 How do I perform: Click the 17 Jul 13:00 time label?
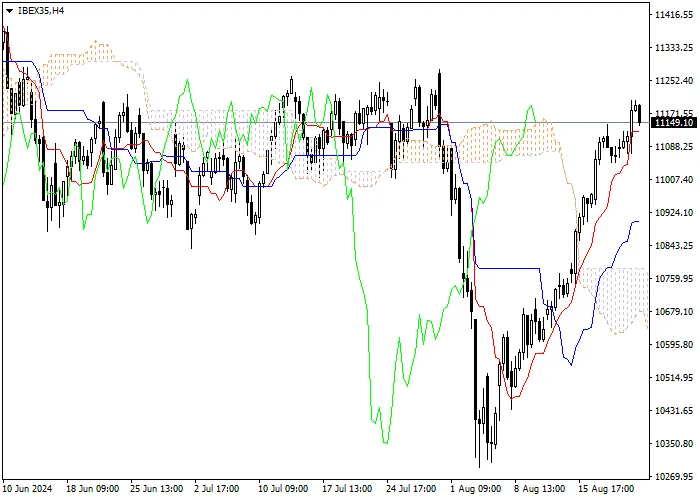pos(347,489)
